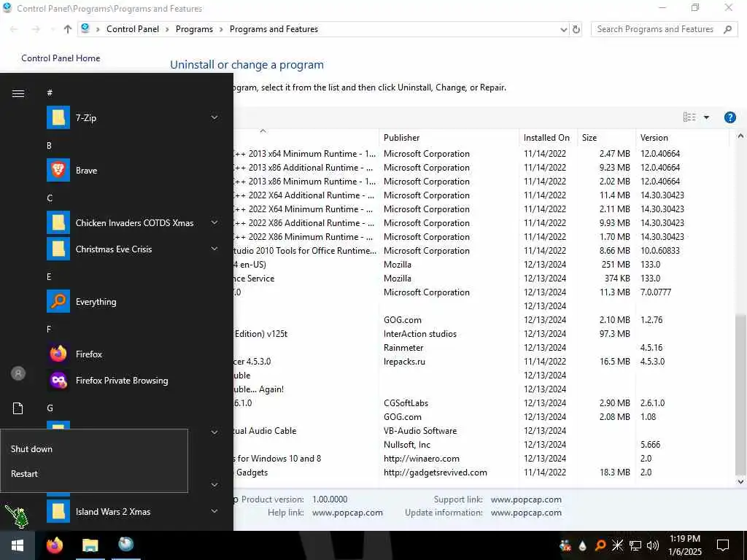747x560 pixels.
Task: Click the asterisk-shaped tray icon
Action: (617, 545)
